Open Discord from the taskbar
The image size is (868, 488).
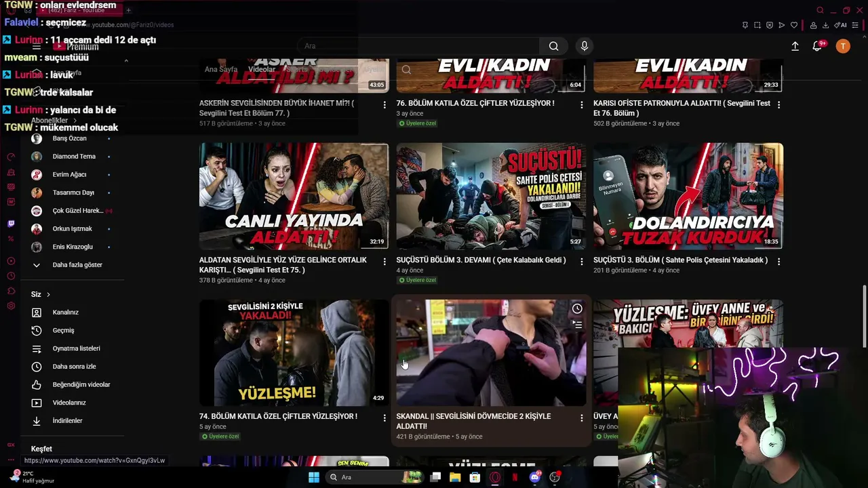click(535, 477)
